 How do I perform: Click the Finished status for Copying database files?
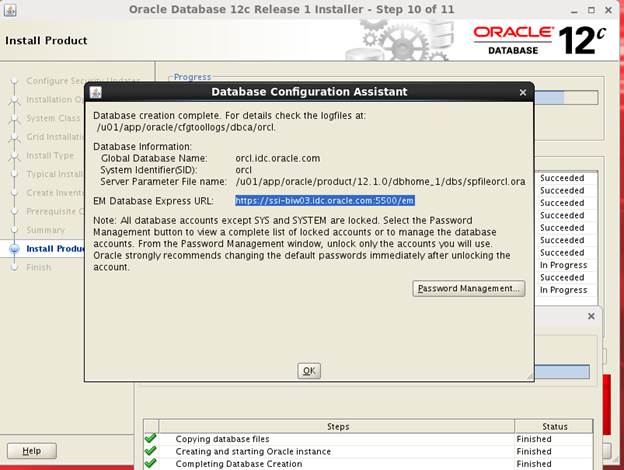[534, 439]
